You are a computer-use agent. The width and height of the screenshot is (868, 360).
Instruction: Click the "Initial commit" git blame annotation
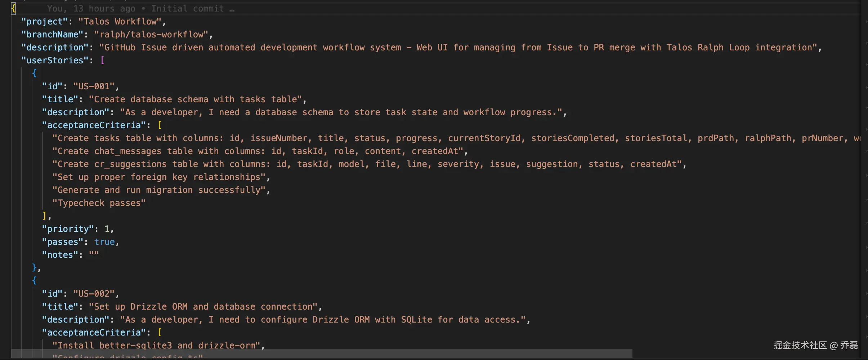point(187,9)
